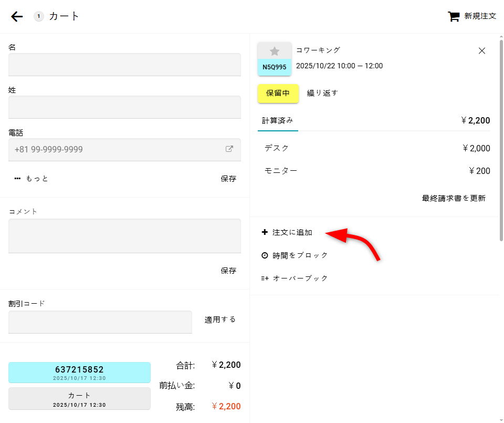Open the phone field external link icon
The height and width of the screenshot is (423, 504).
click(x=229, y=149)
